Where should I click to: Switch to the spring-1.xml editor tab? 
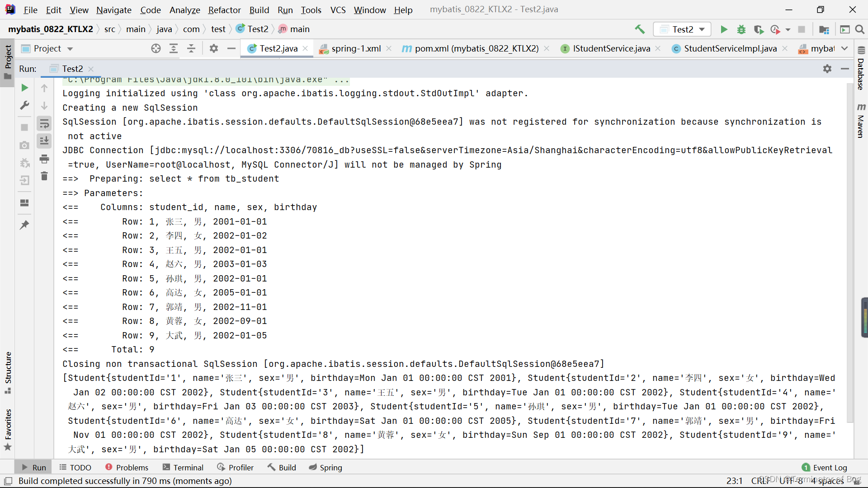(356, 48)
